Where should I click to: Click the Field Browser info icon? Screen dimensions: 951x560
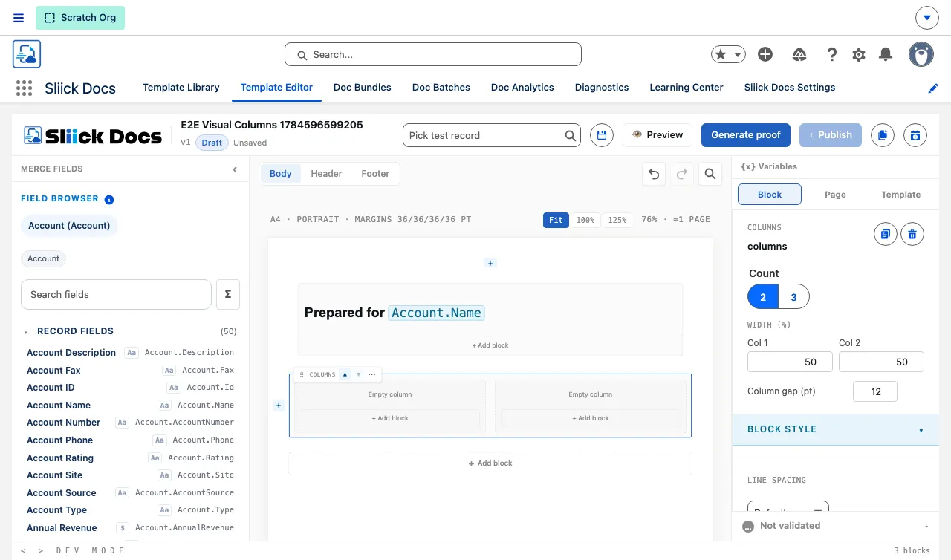point(109,199)
